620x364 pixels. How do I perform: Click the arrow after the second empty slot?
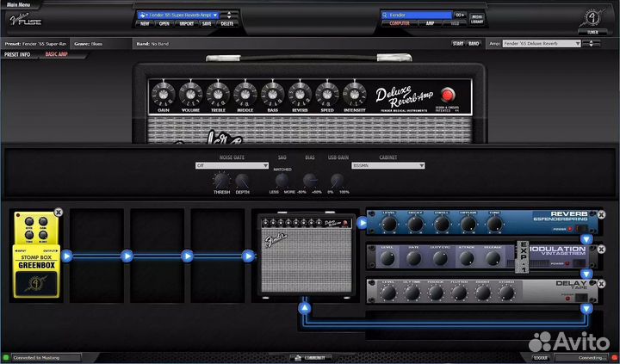188,256
